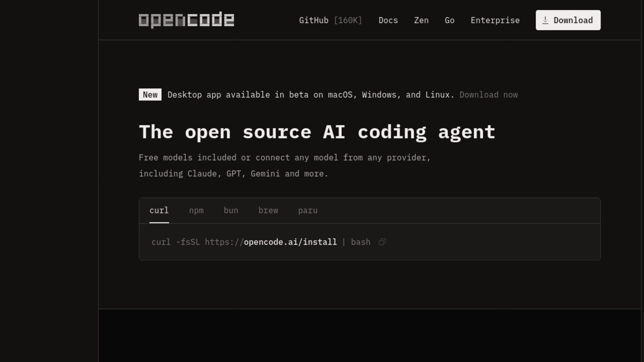Switch to the bun tab
Image resolution: width=644 pixels, height=362 pixels.
point(231,210)
